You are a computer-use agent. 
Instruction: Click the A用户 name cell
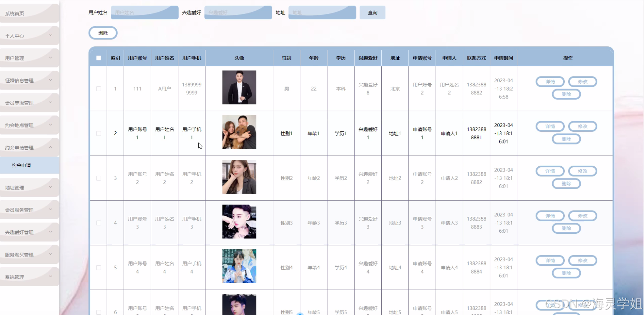pyautogui.click(x=164, y=89)
